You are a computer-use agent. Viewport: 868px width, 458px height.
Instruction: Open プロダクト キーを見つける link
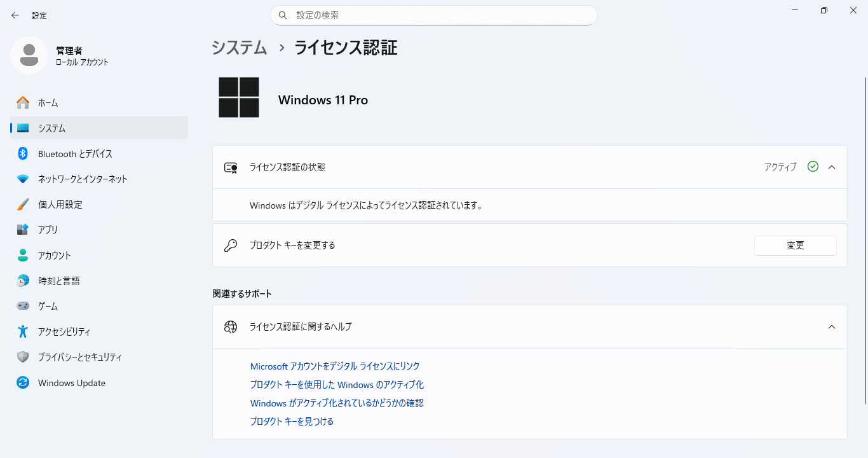point(292,421)
